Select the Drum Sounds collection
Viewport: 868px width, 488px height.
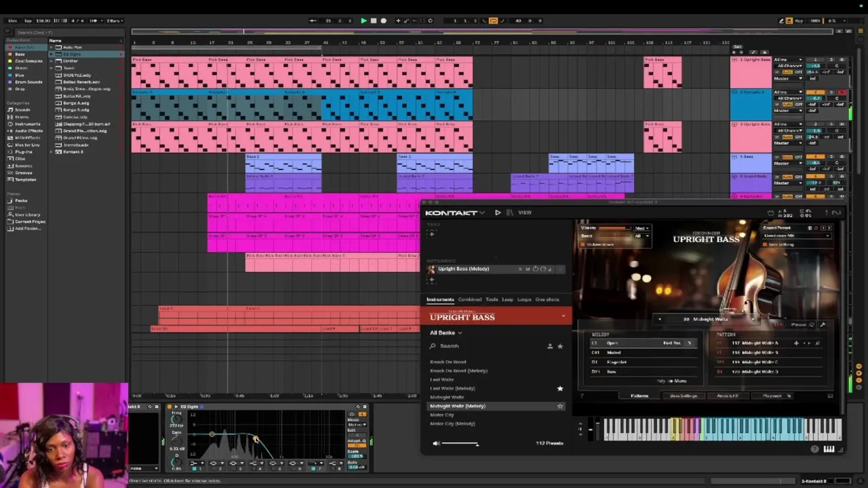28,82
